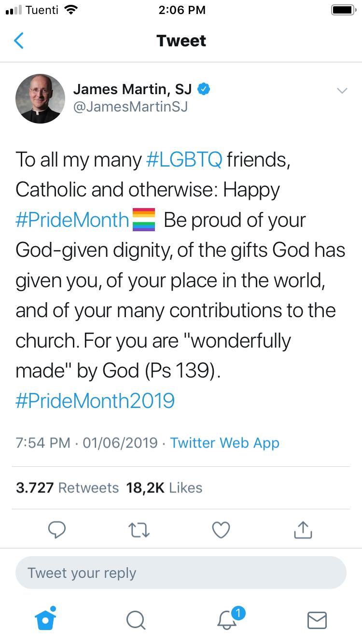Share the tweet via share icon
The image size is (362, 644).
[x=303, y=530]
